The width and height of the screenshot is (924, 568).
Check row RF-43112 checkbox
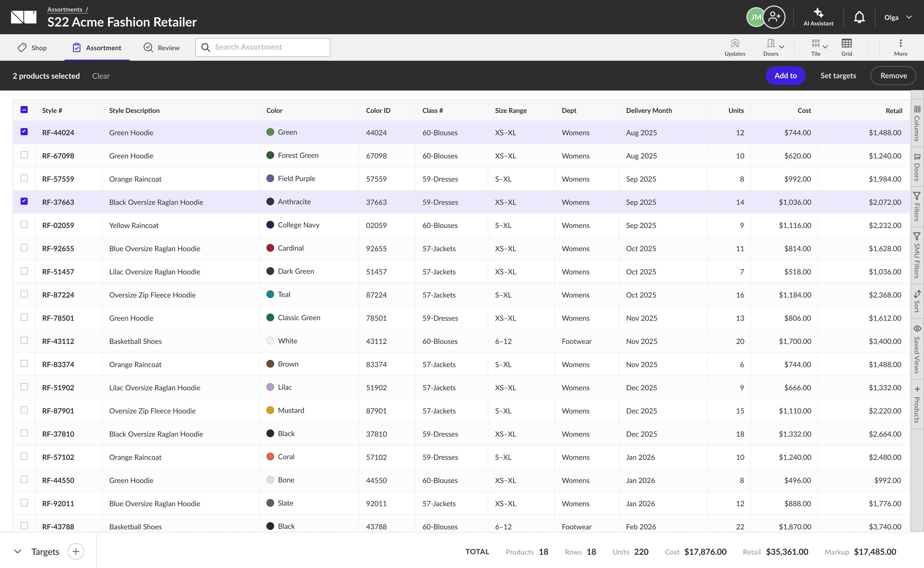pyautogui.click(x=24, y=340)
